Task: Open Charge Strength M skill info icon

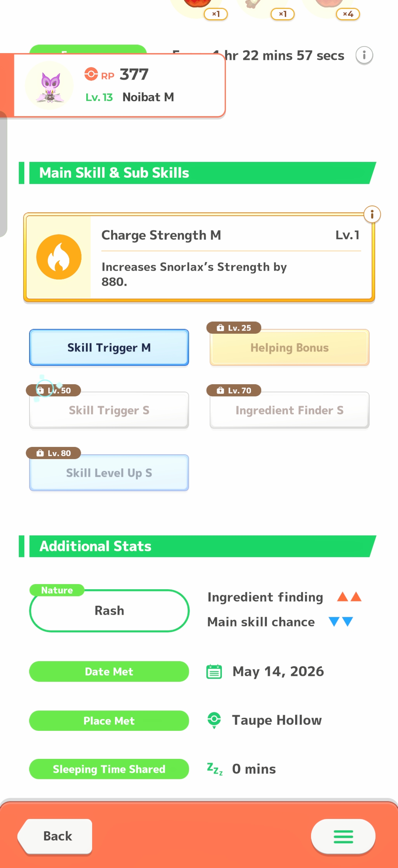Action: (x=372, y=214)
